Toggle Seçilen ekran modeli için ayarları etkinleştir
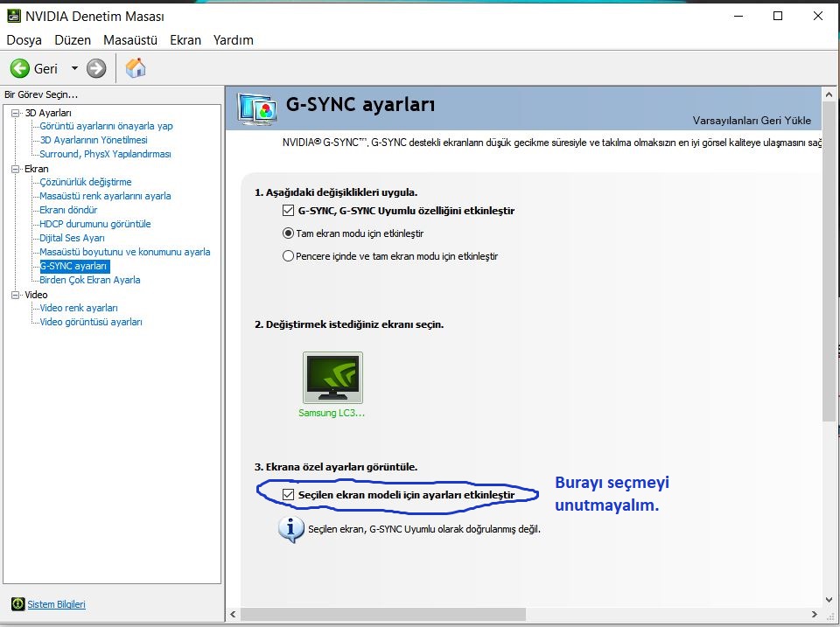The height and width of the screenshot is (627, 840). pyautogui.click(x=289, y=495)
